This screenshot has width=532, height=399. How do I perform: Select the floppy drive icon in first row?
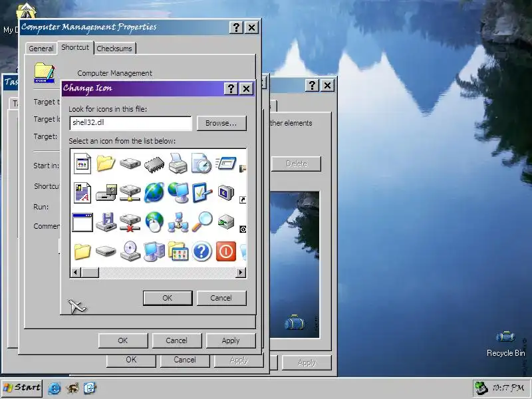coord(130,163)
